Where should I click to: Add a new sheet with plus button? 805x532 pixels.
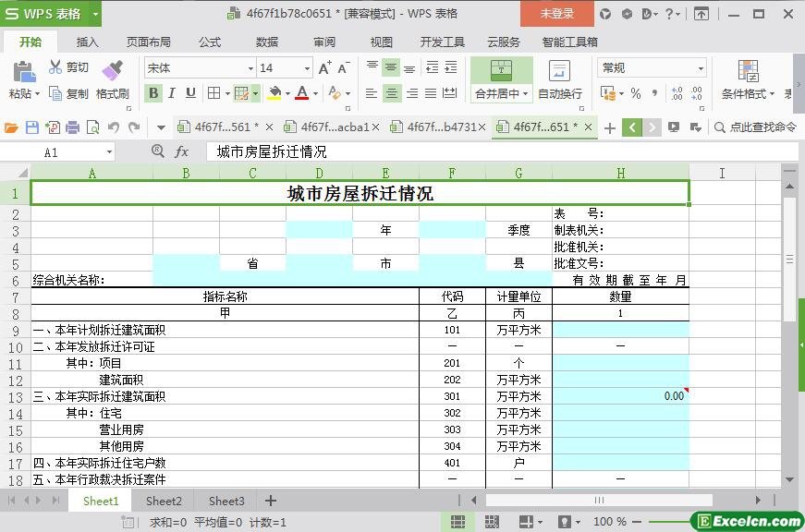click(271, 501)
